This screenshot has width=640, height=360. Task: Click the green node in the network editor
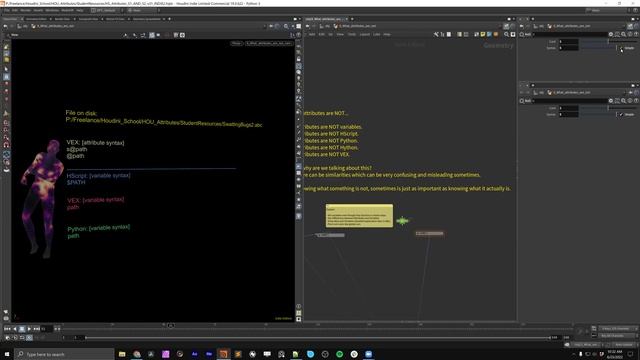pos(402,221)
